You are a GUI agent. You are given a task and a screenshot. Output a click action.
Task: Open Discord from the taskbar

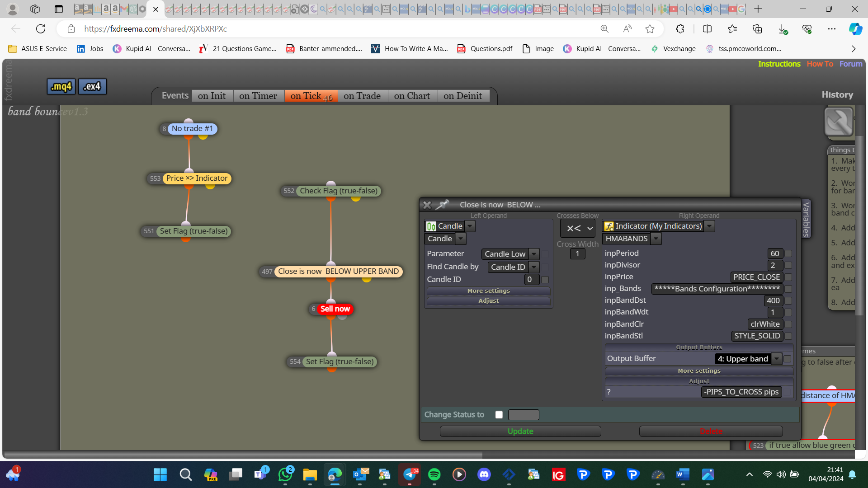484,474
